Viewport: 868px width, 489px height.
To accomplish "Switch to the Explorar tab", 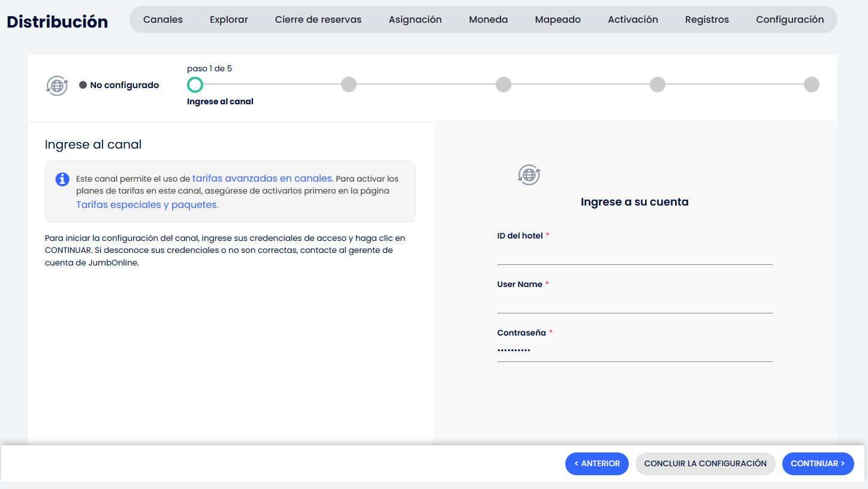I will tap(229, 20).
